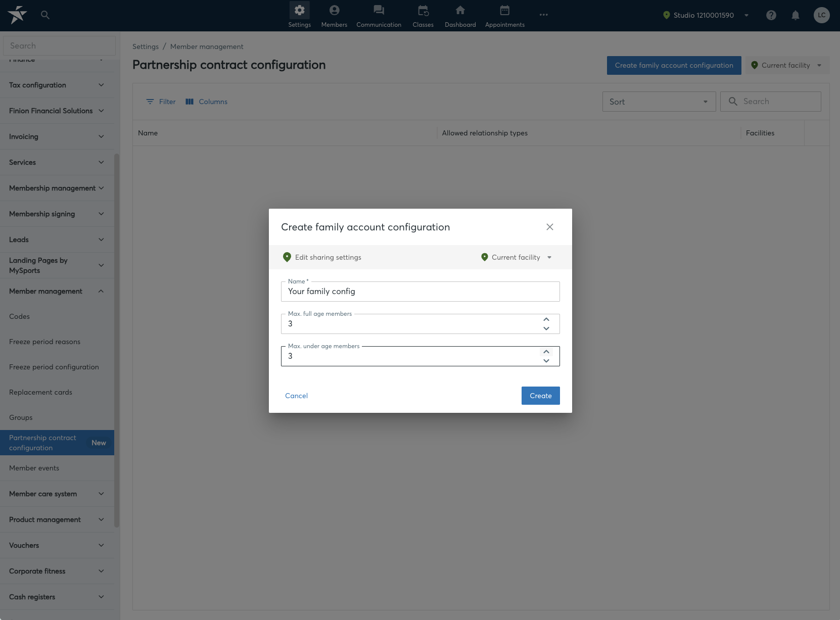Expand Tax configuration section

pyautogui.click(x=57, y=85)
